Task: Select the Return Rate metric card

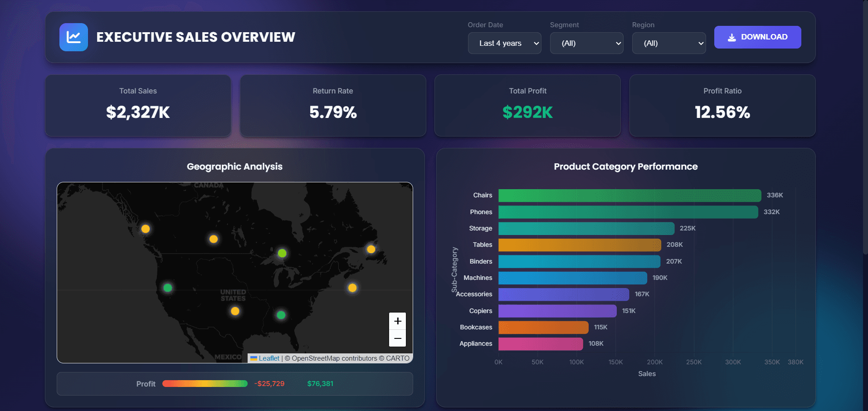Action: [332, 106]
